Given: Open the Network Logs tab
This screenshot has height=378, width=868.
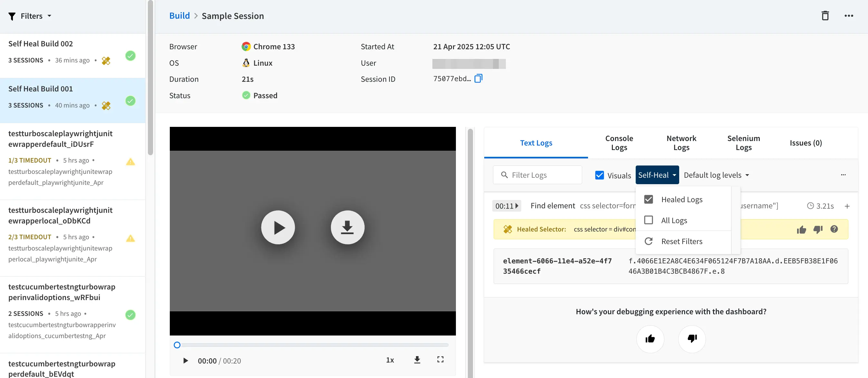Looking at the screenshot, I should point(681,143).
